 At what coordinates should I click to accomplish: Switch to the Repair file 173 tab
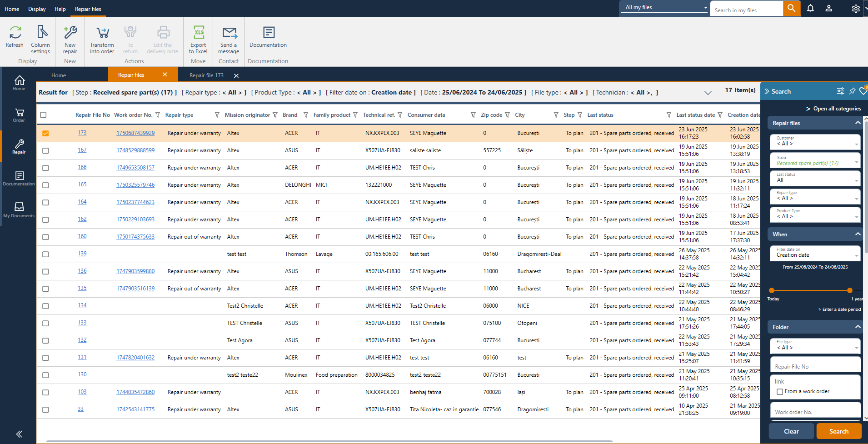point(207,75)
